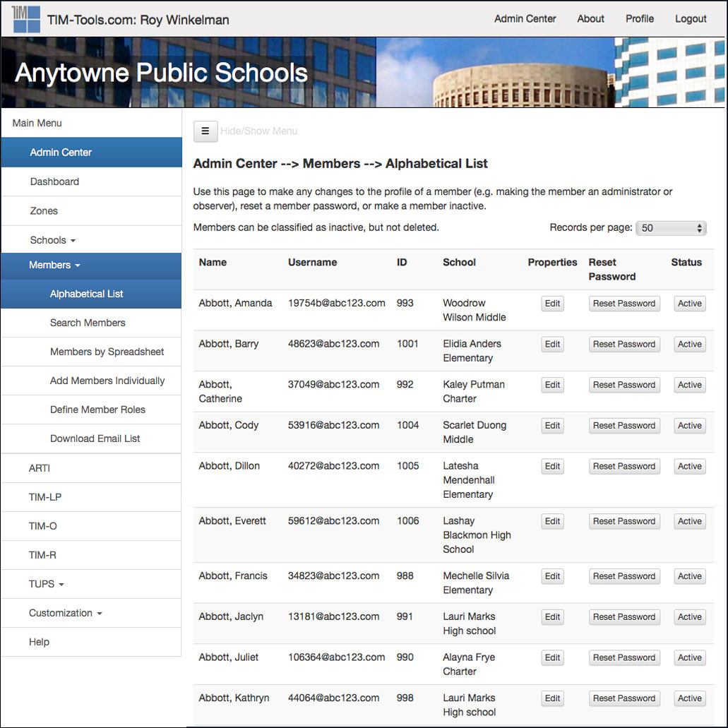Screen dimensions: 728x728
Task: Toggle Active status for Abbott, Amanda
Action: (689, 304)
